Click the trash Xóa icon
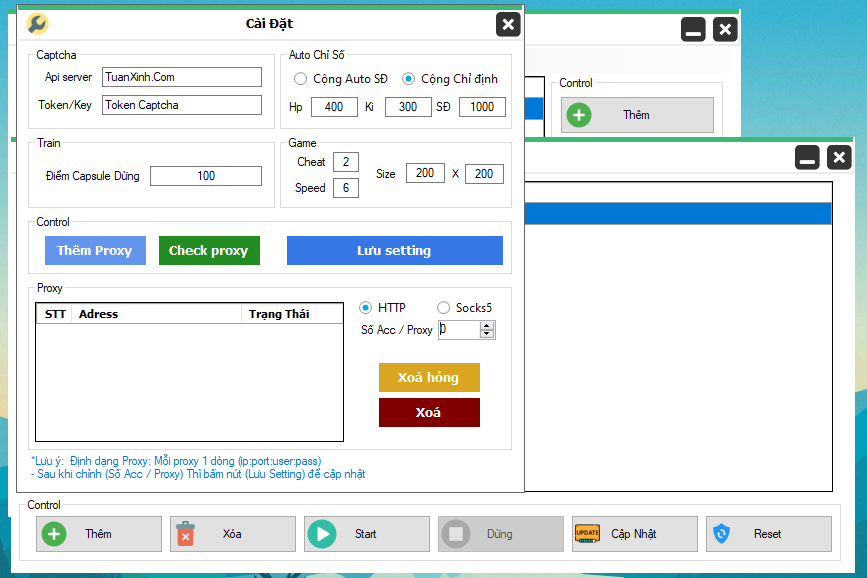867x578 pixels. (185, 534)
